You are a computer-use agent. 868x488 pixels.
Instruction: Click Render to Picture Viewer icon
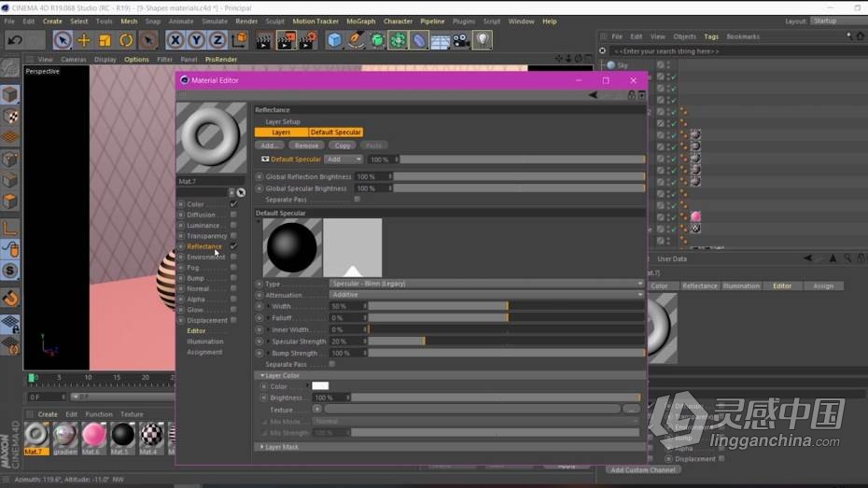pos(286,40)
